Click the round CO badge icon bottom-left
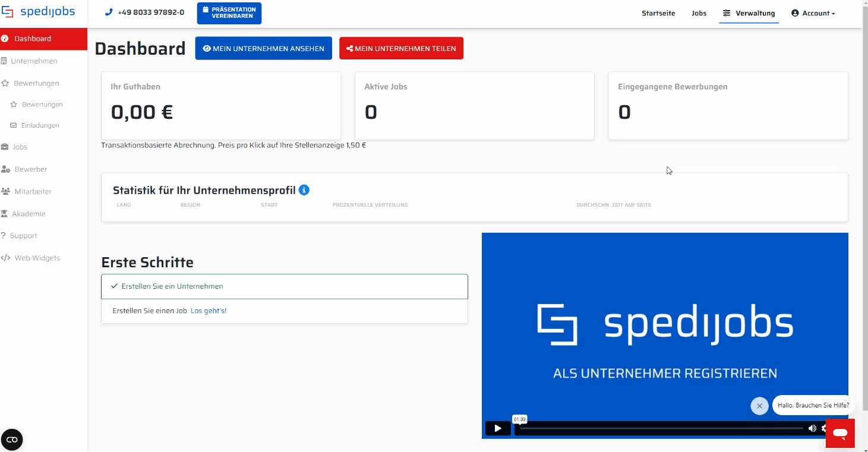The height and width of the screenshot is (452, 868). pos(12,440)
